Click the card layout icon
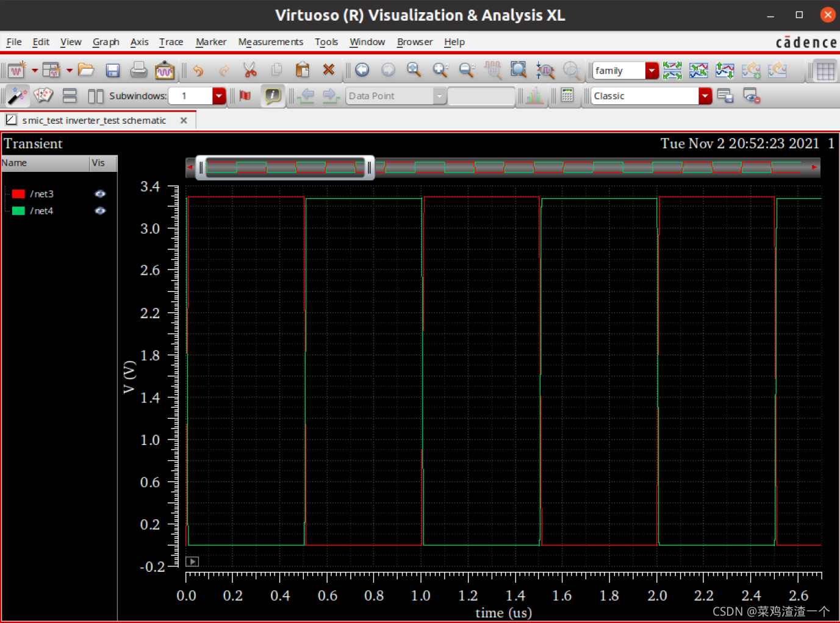 43,96
